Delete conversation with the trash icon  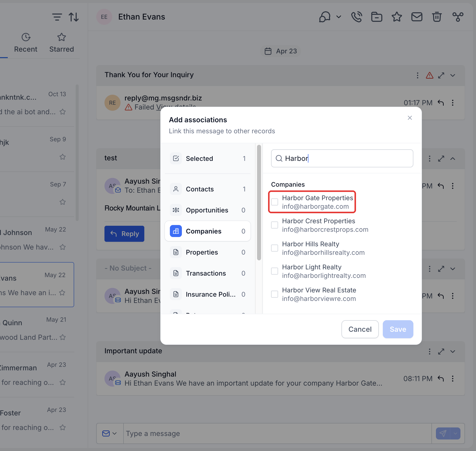(437, 17)
